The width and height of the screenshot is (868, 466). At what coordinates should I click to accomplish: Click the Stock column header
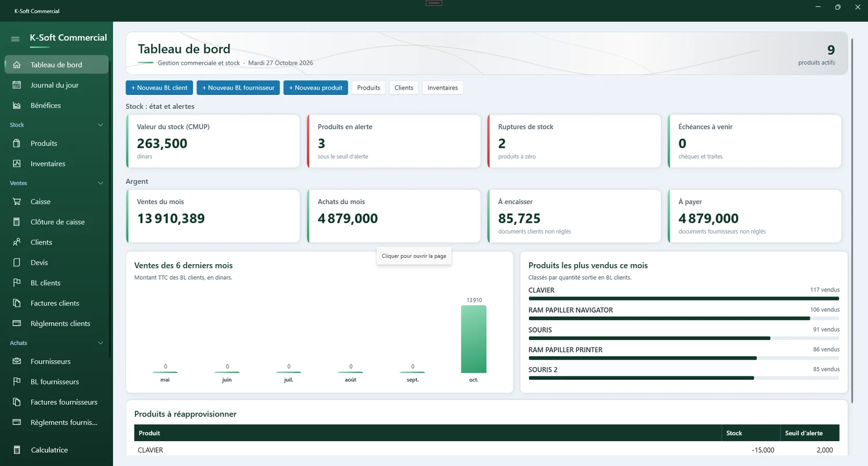(751, 433)
